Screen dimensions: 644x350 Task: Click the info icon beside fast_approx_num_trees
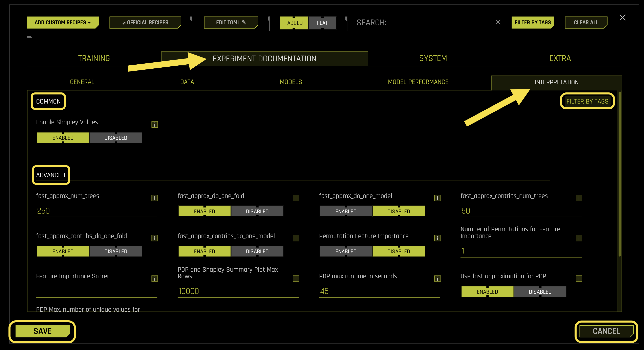[x=154, y=198]
